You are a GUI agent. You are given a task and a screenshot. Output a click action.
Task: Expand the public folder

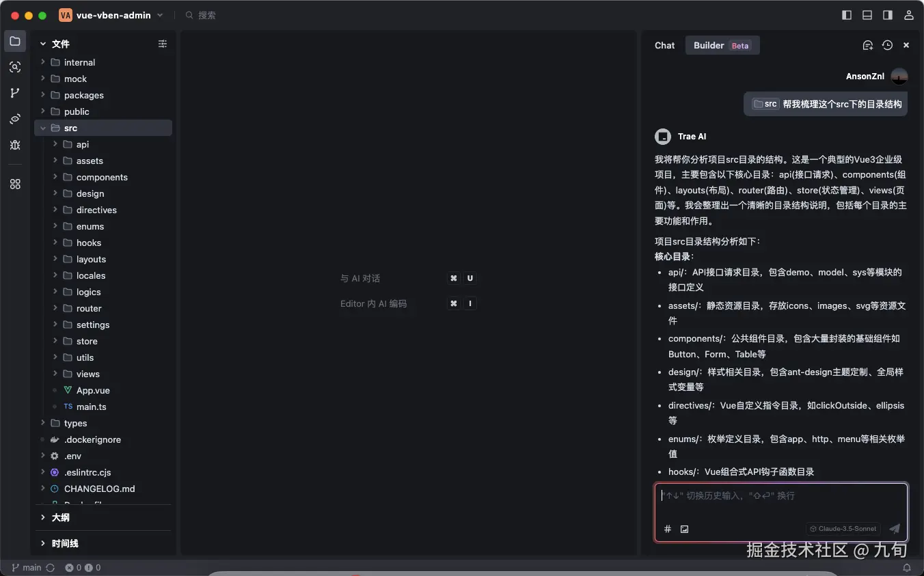[103, 111]
